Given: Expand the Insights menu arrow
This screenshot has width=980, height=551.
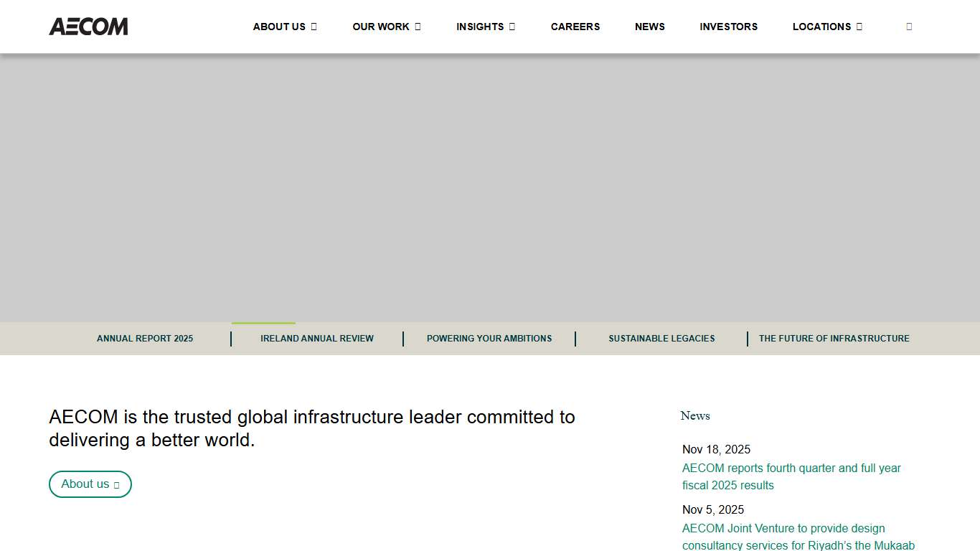Looking at the screenshot, I should [512, 27].
